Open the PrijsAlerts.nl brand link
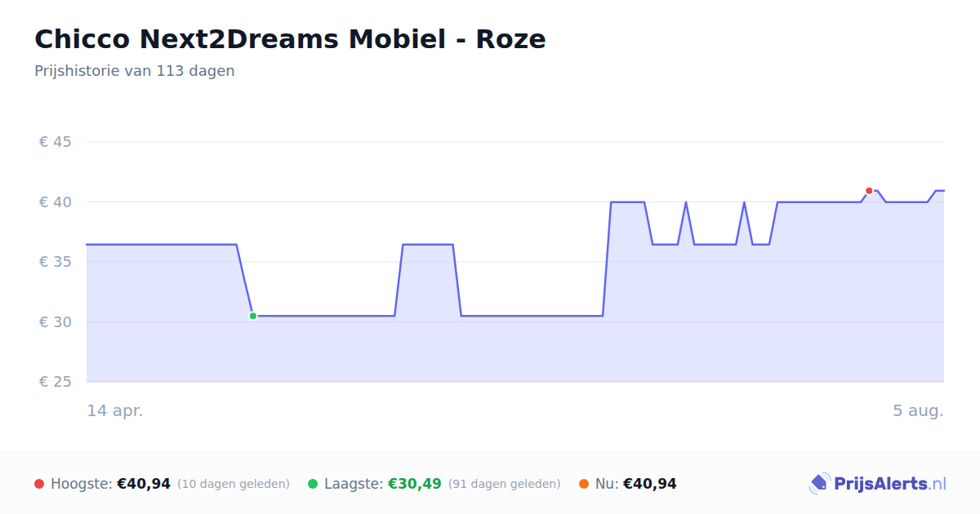Screen dimensions: 980x514 [878, 484]
